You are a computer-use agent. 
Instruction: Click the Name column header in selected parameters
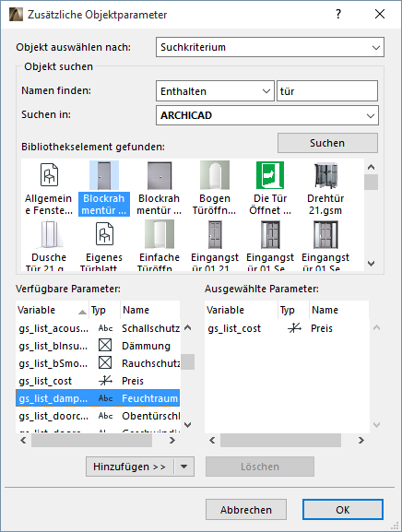339,310
